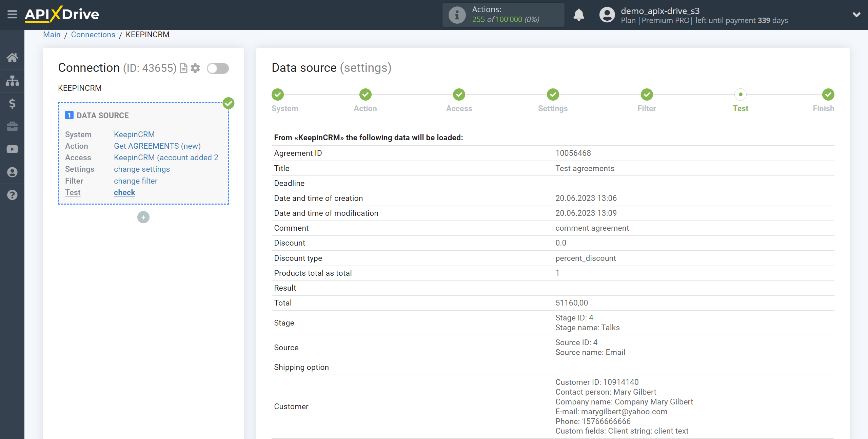Open the video tutorials sidebar icon
The image size is (868, 439).
[x=12, y=149]
